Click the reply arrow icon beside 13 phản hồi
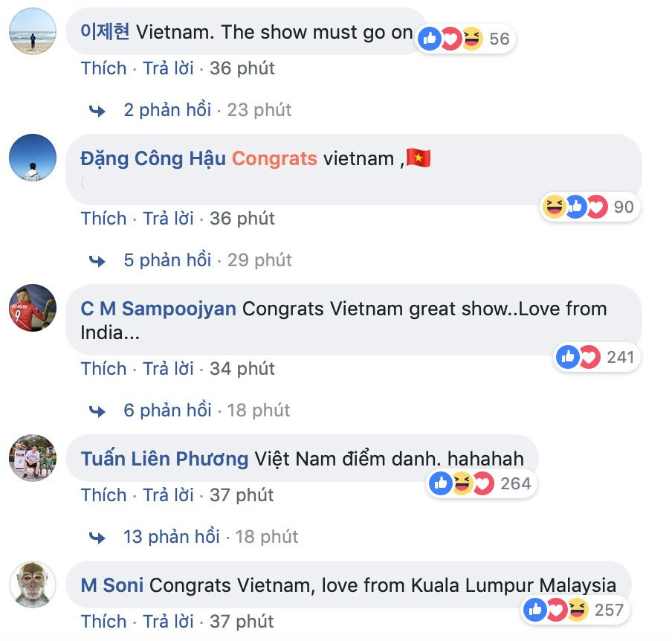Viewport: 672px width, 641px height. (97, 537)
